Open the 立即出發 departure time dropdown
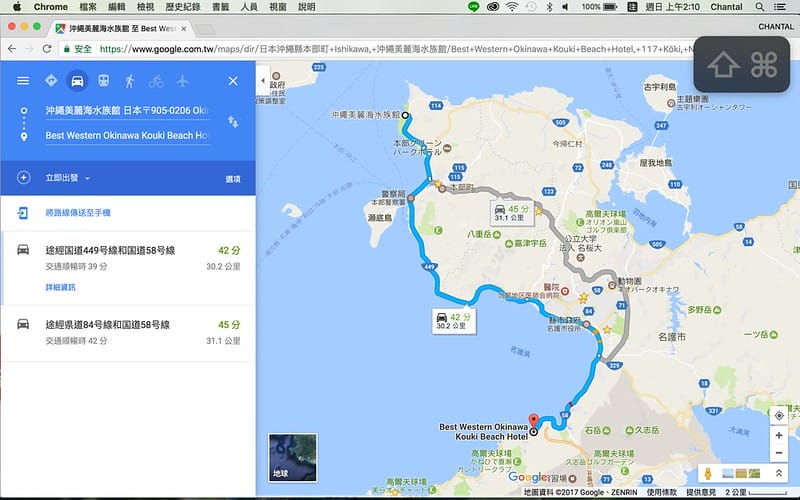800x500 pixels. (67, 178)
